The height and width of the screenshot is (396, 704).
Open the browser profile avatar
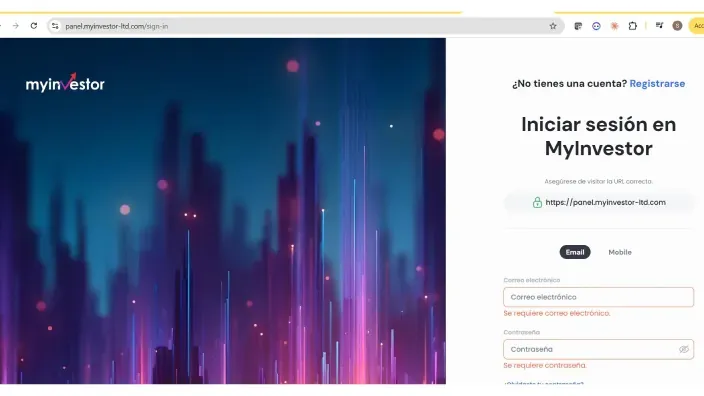click(677, 26)
